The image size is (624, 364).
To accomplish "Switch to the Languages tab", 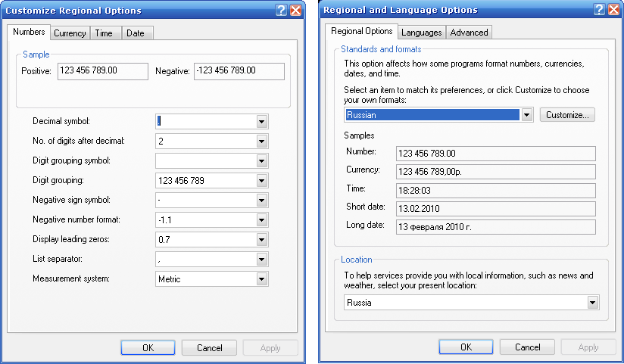I will 422,33.
